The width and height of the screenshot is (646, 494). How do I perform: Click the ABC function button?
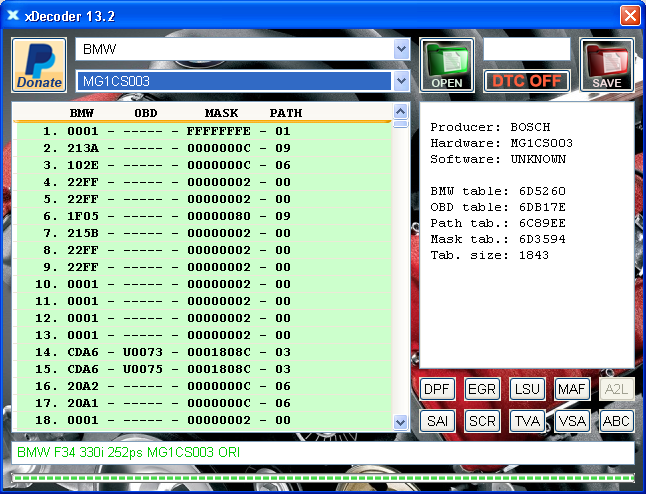pos(617,421)
